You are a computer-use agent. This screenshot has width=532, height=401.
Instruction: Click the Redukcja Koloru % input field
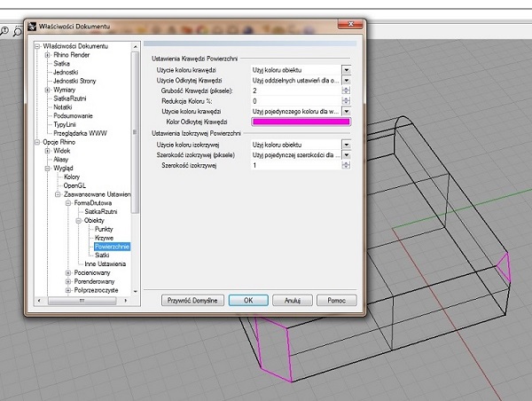295,101
